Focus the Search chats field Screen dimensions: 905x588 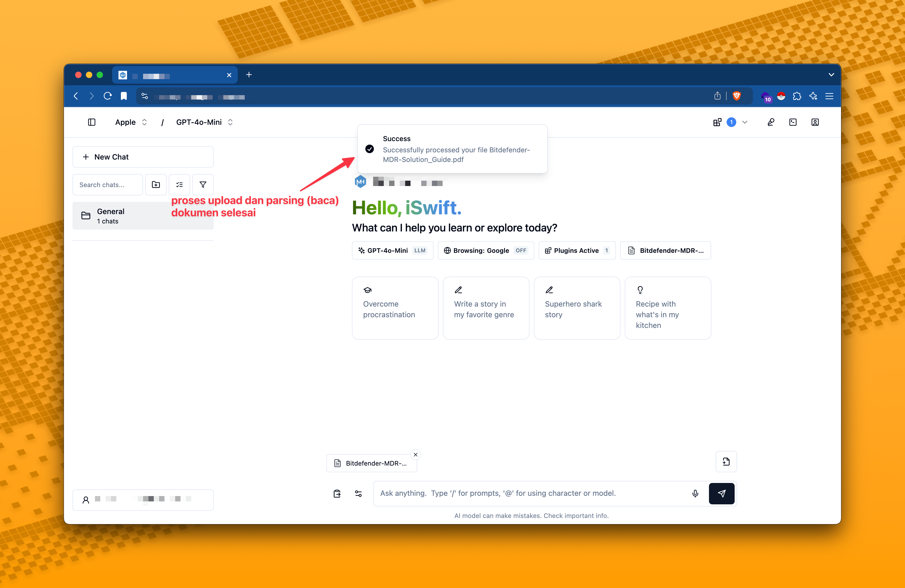[x=108, y=185]
